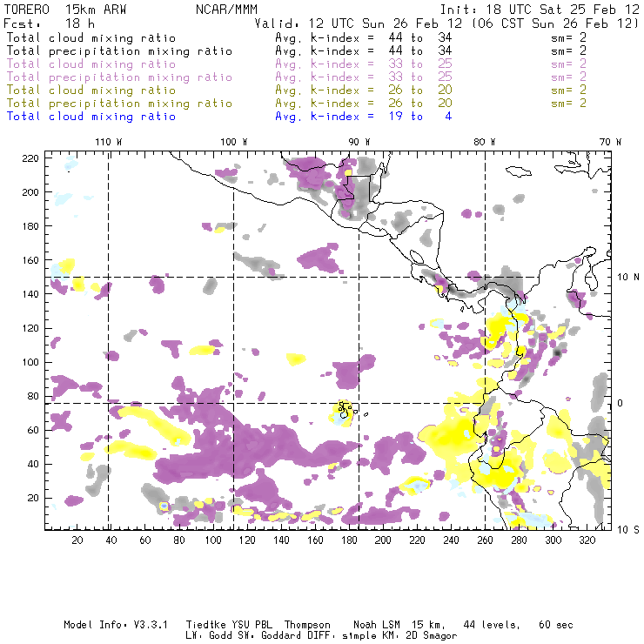Click the "Init: 18 UTC Sat 25 Feb 12" text

[540, 10]
